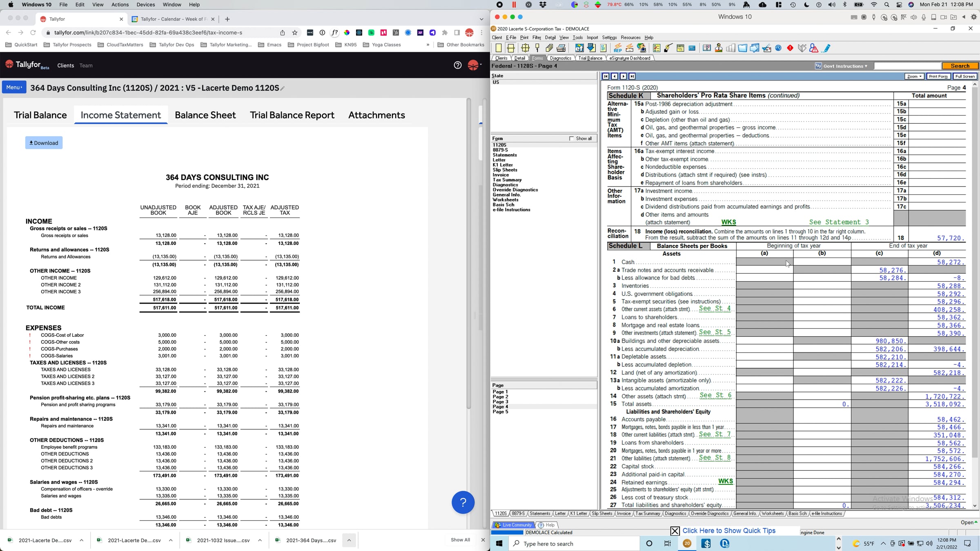Click the blank page icon in Lacerte toolbar
This screenshot has width=980, height=551.
499,48
